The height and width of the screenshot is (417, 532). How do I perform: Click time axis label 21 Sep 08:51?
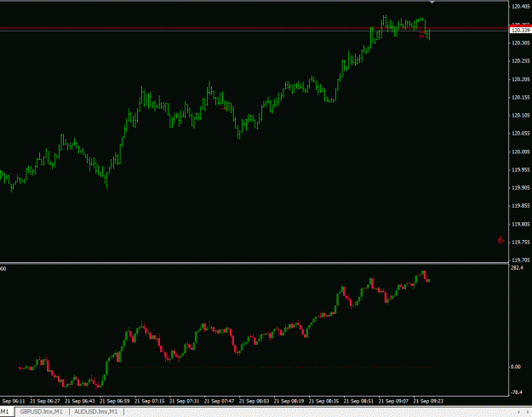click(x=358, y=401)
